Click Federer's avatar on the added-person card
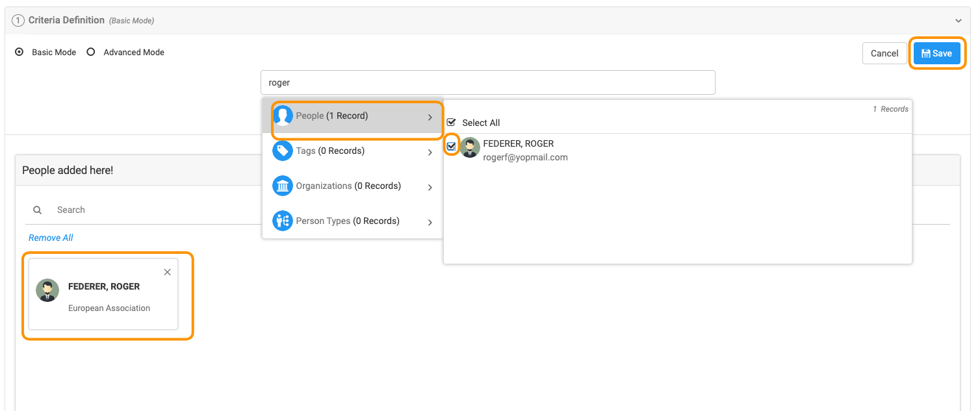Screen dimensions: 980x411 (47, 290)
